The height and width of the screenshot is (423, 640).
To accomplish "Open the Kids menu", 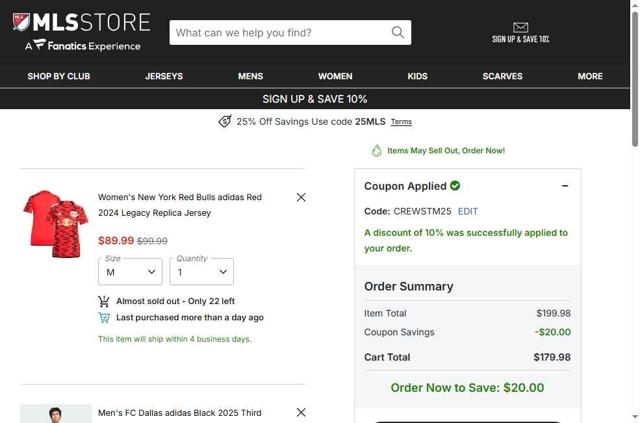I will 418,76.
